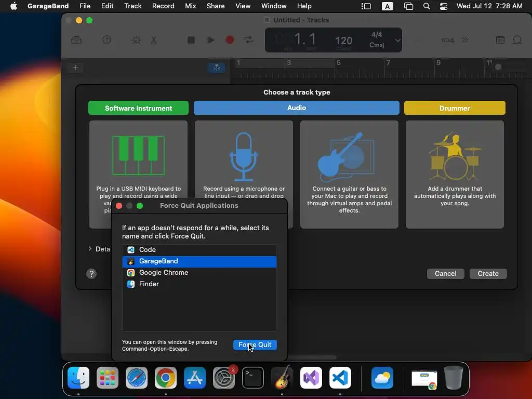The image size is (532, 399).
Task: Open Control Center in menu bar
Action: point(444,6)
